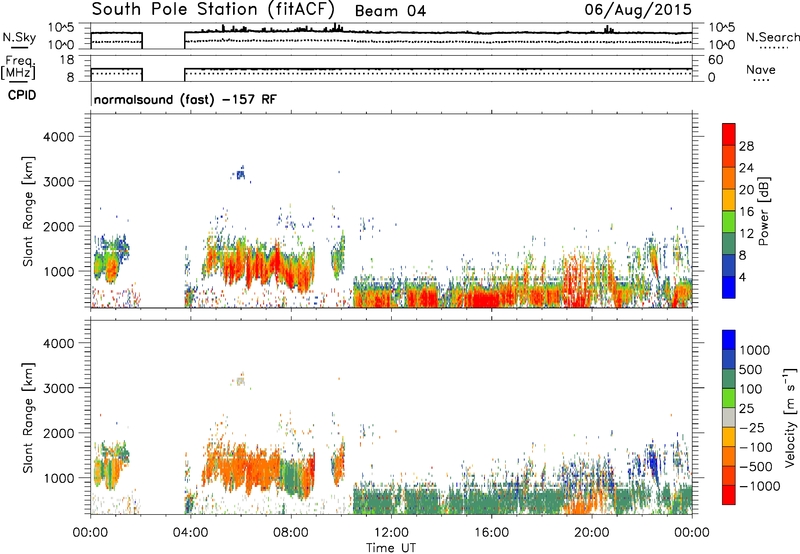This screenshot has height=554, width=800.
Task: Click the 'Velocity [m s-1]' color bar label
Action: click(x=790, y=417)
